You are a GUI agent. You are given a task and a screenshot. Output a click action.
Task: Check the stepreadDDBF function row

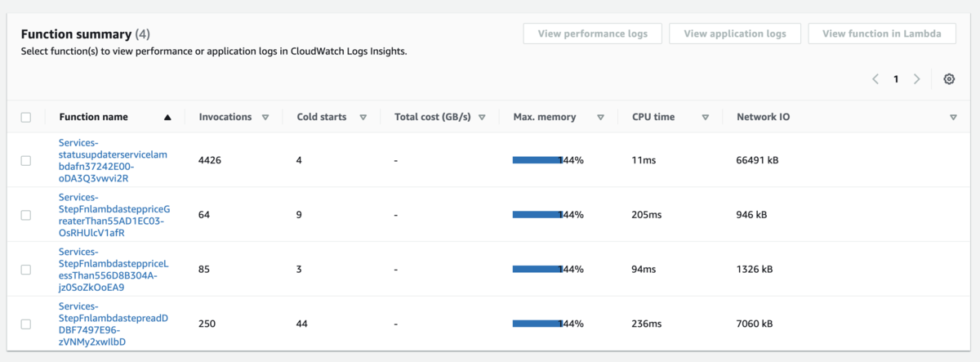(x=26, y=324)
